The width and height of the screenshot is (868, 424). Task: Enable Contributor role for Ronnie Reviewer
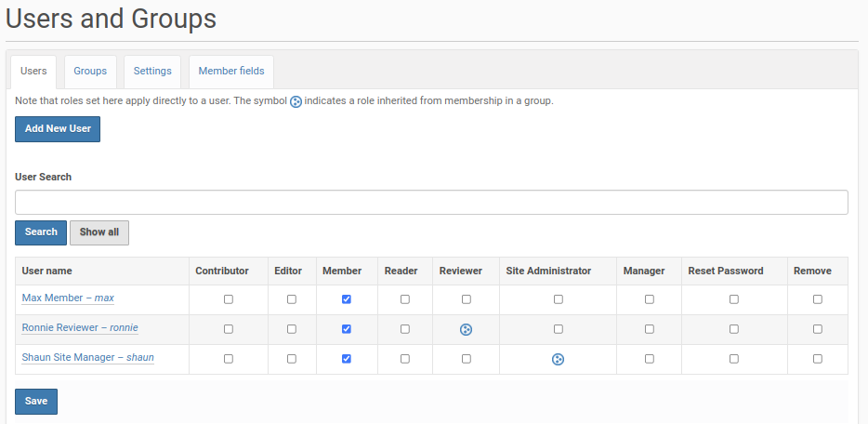[229, 329]
